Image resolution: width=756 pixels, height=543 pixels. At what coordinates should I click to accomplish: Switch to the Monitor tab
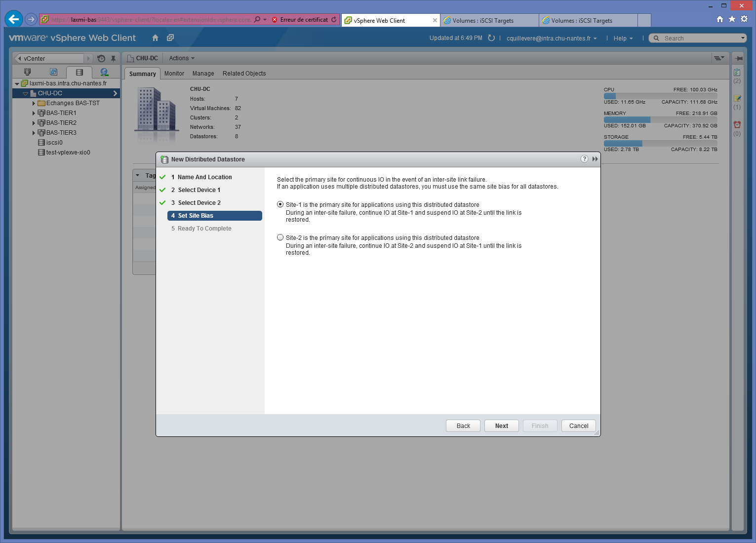click(x=174, y=74)
